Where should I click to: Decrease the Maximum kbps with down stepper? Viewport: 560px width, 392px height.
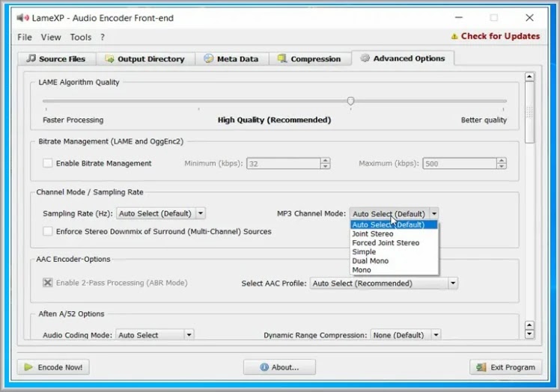pos(502,166)
